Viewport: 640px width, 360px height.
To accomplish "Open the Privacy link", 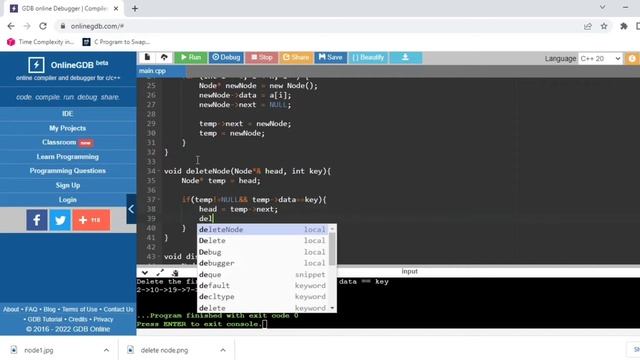I will point(103,319).
